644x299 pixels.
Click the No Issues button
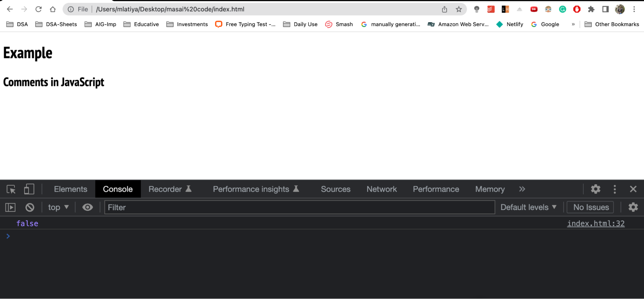point(591,207)
